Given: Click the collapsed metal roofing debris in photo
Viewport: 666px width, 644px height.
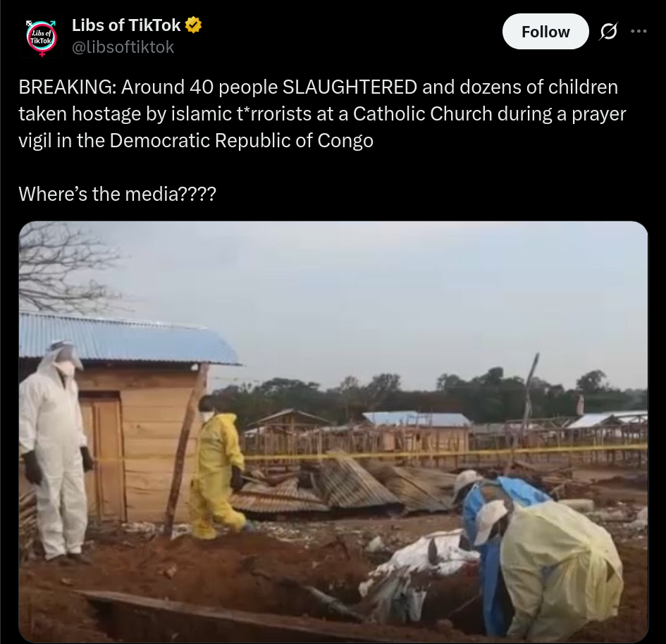Looking at the screenshot, I should pos(340,485).
